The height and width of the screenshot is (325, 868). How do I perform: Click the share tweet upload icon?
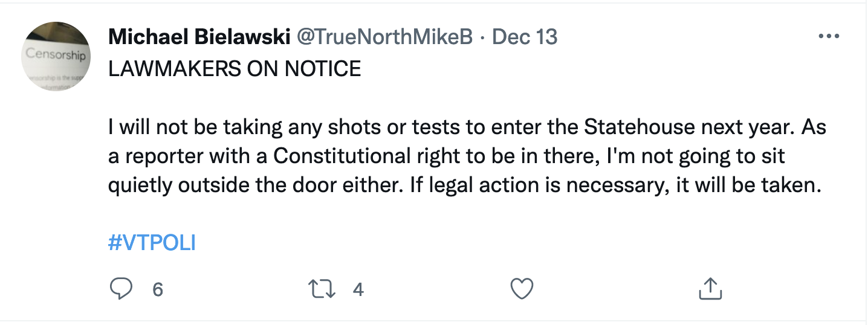[x=710, y=289]
